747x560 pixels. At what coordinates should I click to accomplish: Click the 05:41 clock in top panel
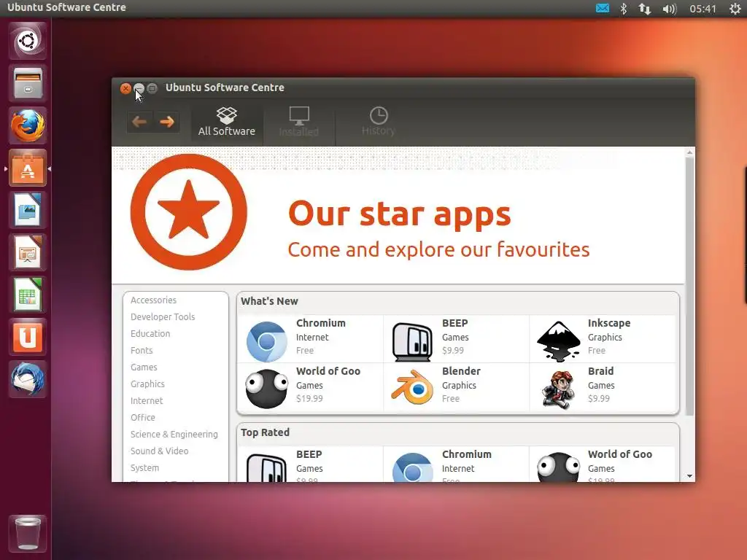click(x=703, y=9)
